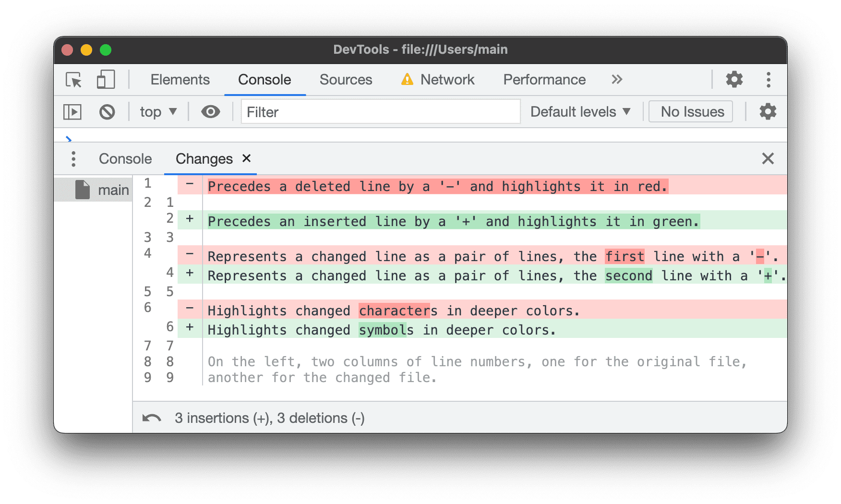The width and height of the screenshot is (841, 504).
Task: Activate the inspect element cursor tool
Action: point(72,80)
